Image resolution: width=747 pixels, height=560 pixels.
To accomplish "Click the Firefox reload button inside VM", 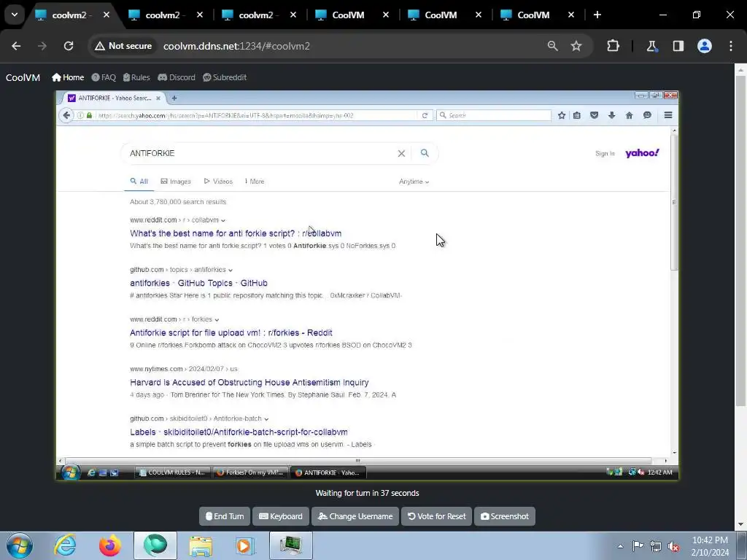I will [x=425, y=115].
